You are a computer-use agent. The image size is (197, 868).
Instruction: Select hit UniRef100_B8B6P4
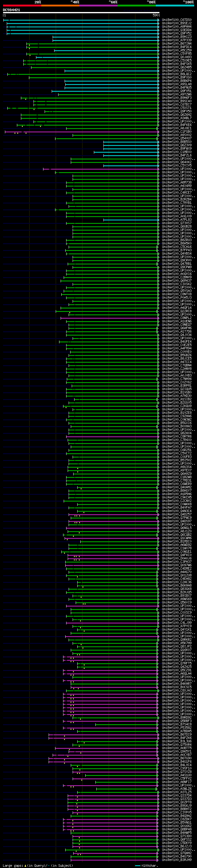tap(176, 81)
